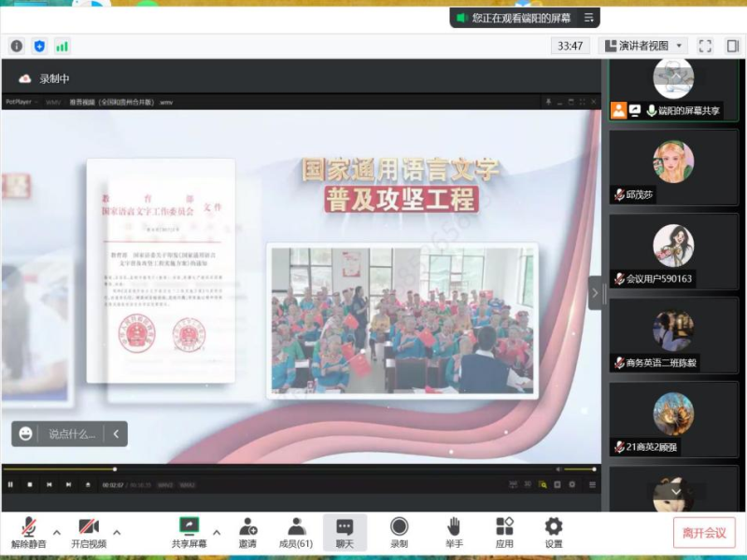Raise hand with 举手
Viewport: 747px width, 560px height.
(x=454, y=532)
